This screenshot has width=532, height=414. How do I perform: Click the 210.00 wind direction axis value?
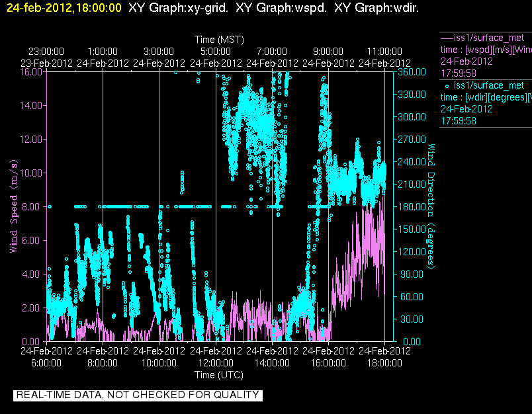point(412,184)
